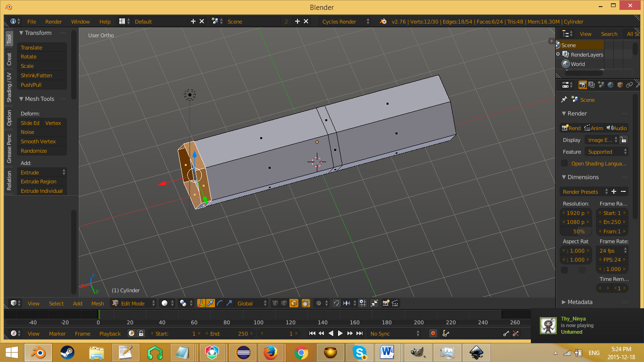Viewport: 644px width, 362px height.
Task: Open the Cycles Render engine dropdown
Action: coord(345,21)
